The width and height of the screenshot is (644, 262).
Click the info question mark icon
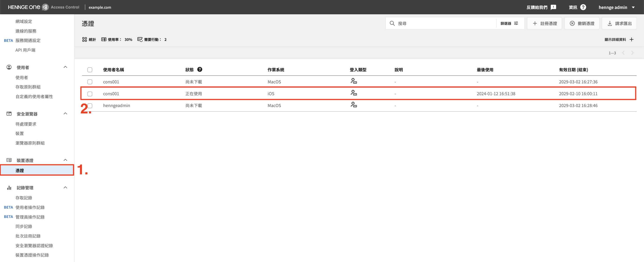(x=583, y=7)
